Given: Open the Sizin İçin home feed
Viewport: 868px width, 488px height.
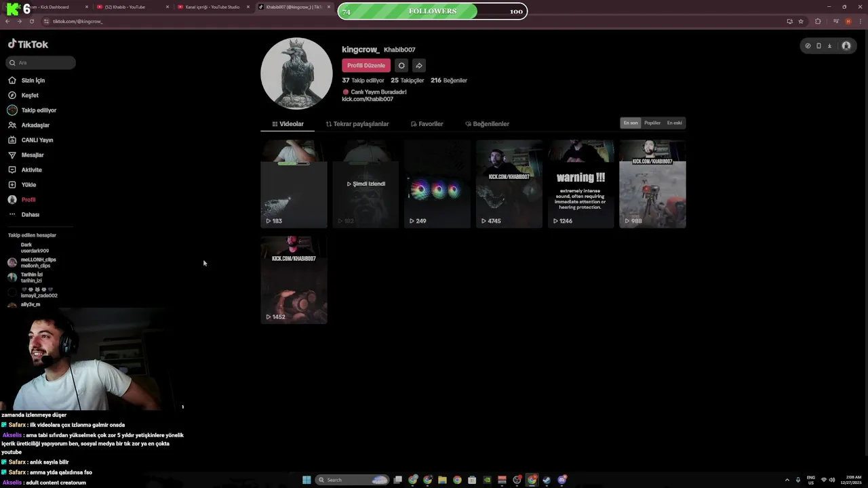Looking at the screenshot, I should tap(27, 81).
